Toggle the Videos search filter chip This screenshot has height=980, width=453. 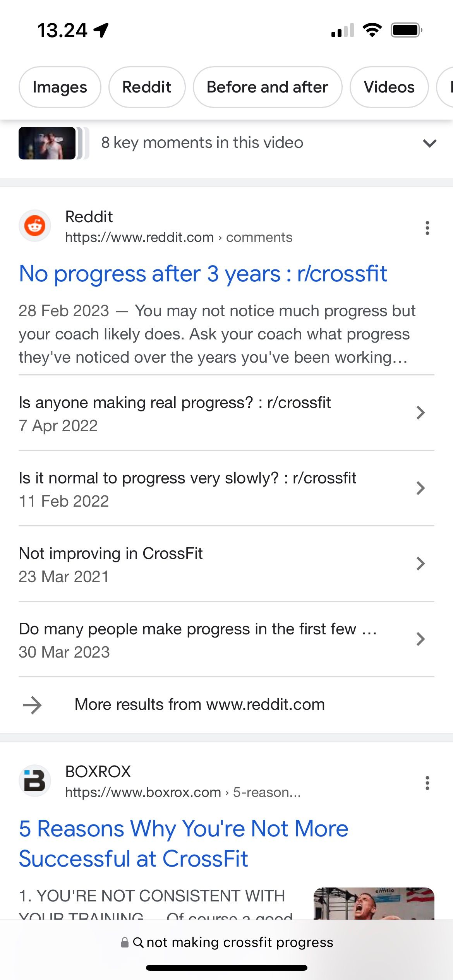coord(388,87)
